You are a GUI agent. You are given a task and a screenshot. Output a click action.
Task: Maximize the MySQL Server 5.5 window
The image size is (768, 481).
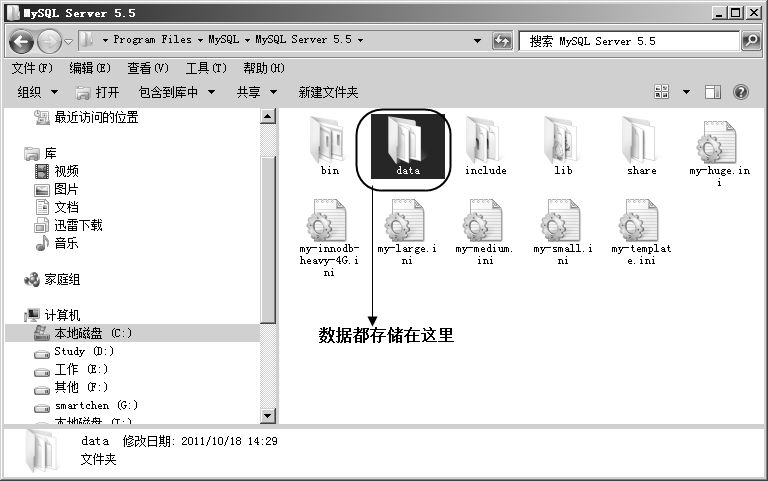point(736,13)
